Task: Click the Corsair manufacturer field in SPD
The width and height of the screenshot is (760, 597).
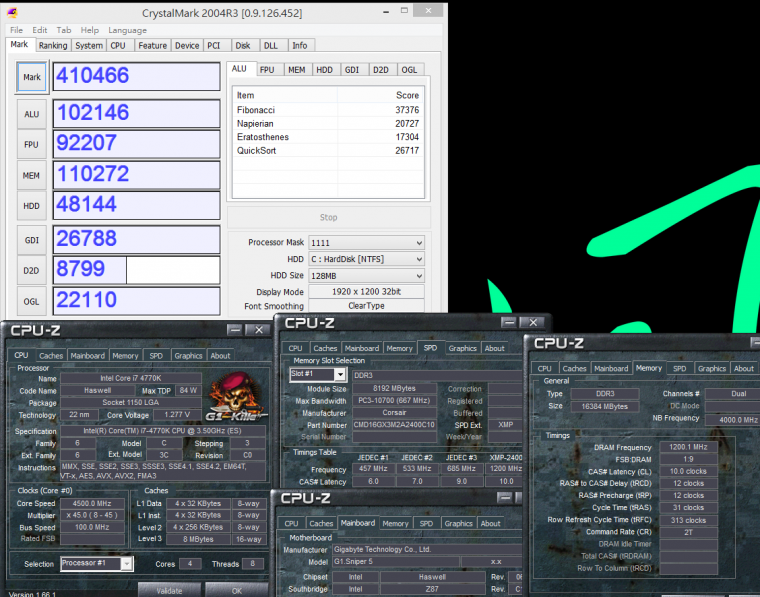Action: click(394, 413)
